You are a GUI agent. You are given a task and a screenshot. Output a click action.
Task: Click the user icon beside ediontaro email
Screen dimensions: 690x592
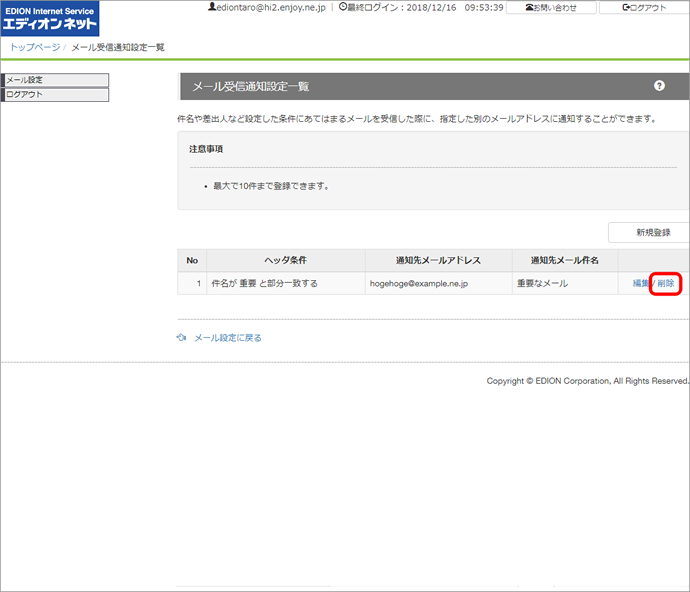(x=211, y=7)
